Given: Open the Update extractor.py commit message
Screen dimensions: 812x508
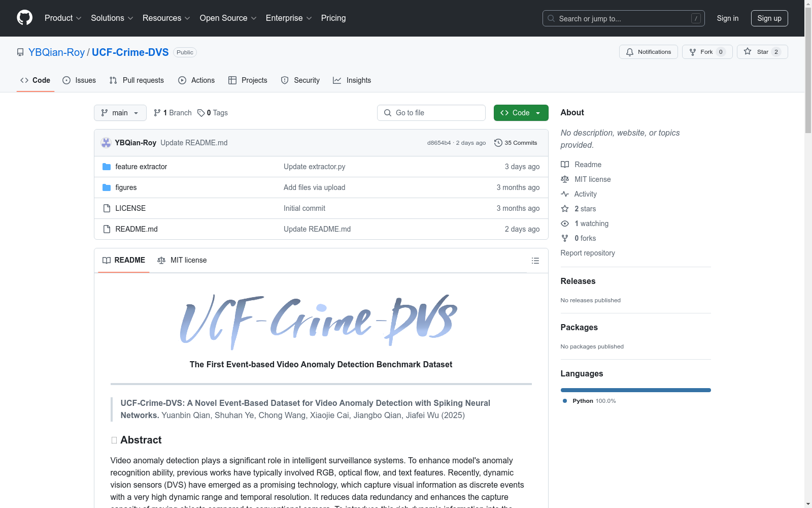Looking at the screenshot, I should point(315,167).
